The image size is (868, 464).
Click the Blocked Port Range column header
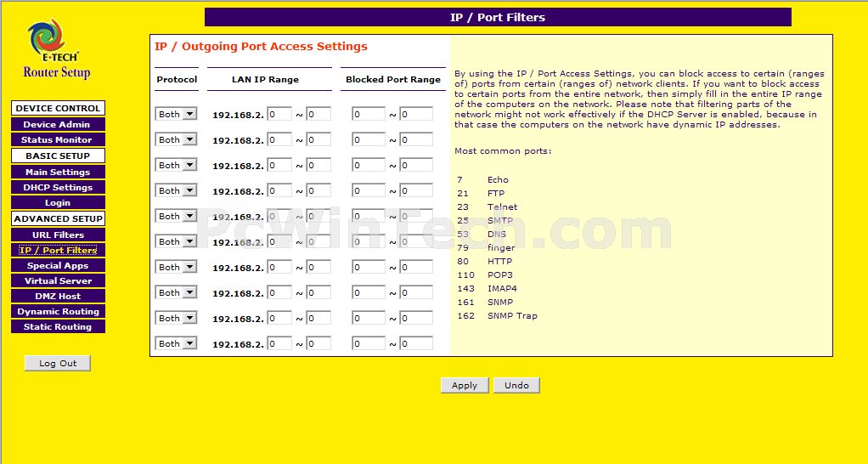coord(393,79)
